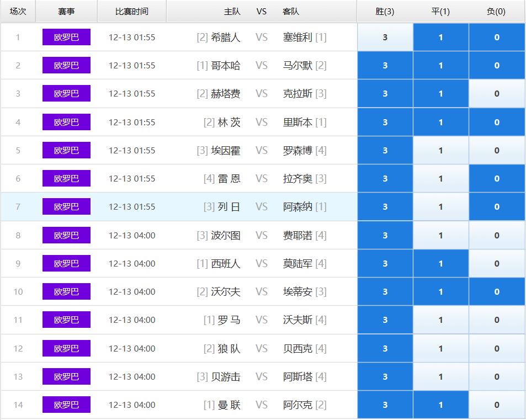
Task: Toggle draw (1) for 狼队 vs 贝西克
Action: (x=441, y=349)
